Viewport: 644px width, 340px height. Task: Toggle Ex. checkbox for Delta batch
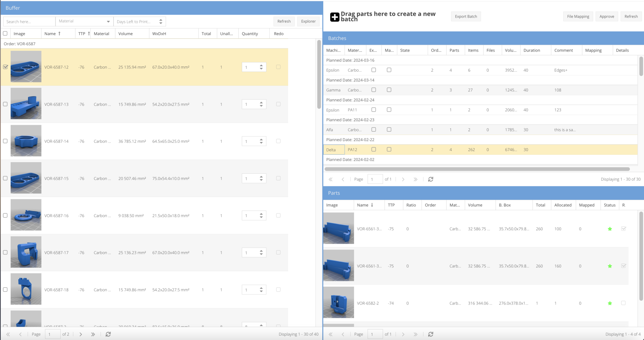coord(374,150)
